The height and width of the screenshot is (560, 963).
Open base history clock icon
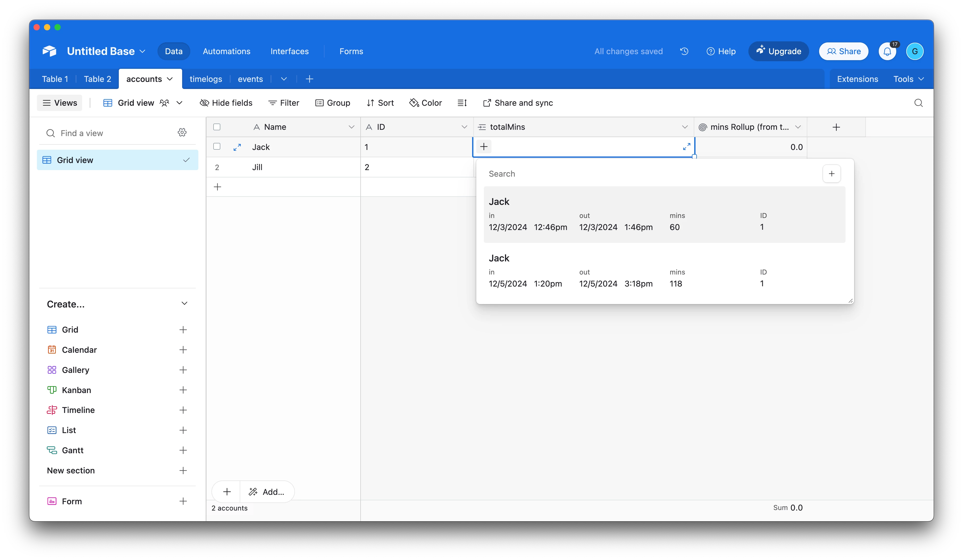(x=684, y=51)
